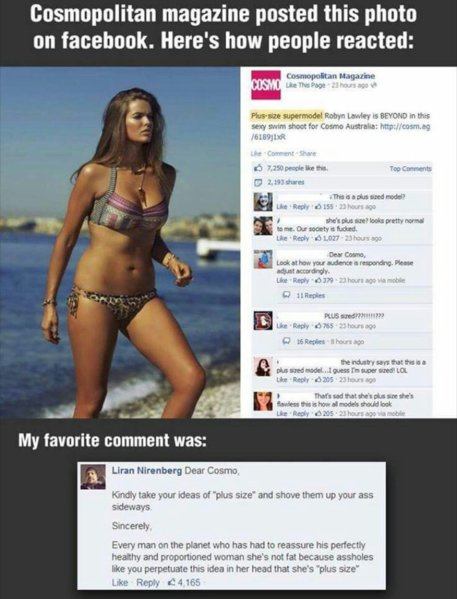Reply to the 'Dear Cosmo' adjust accordingly comment
The height and width of the screenshot is (599, 457).
coord(301,280)
